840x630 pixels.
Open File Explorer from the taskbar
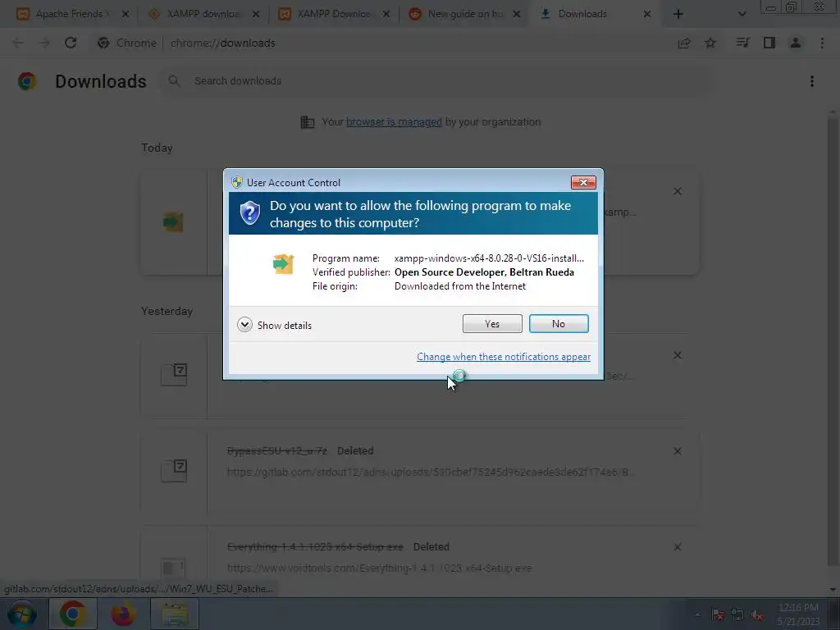(x=175, y=614)
